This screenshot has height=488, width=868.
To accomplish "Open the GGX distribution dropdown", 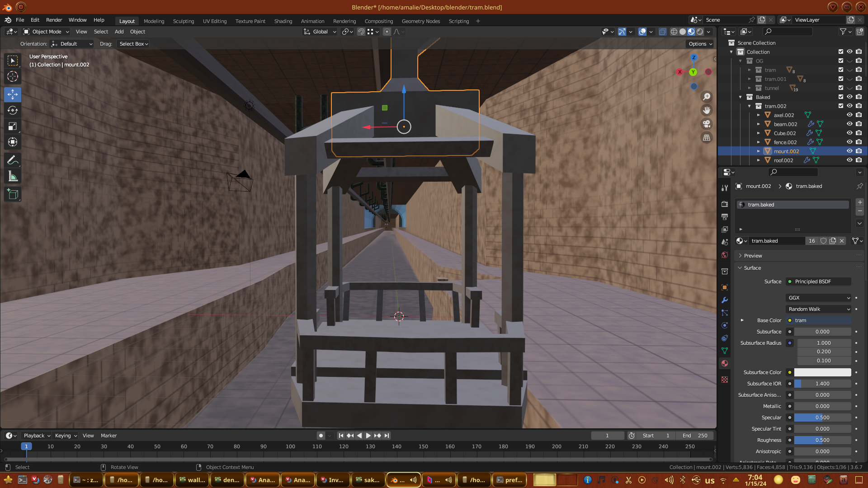I will (x=818, y=298).
